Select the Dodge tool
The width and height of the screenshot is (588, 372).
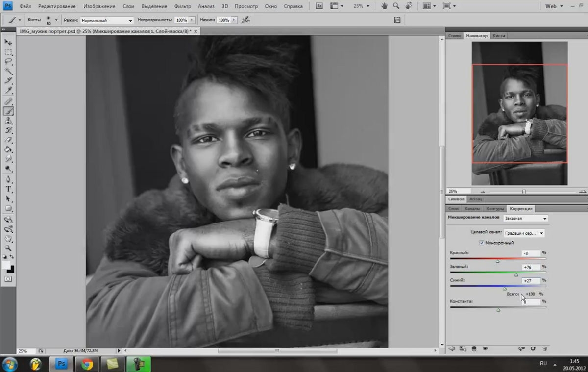8,169
